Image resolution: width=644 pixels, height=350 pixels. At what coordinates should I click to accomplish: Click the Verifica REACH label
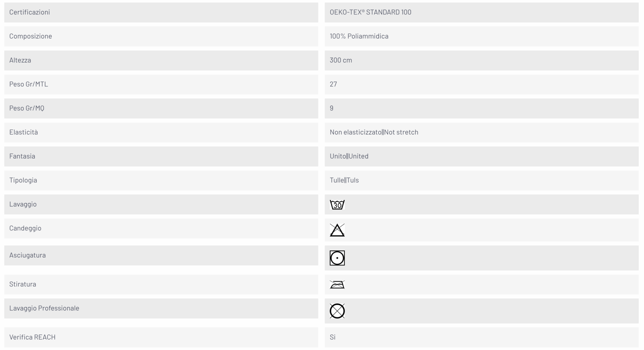point(32,337)
